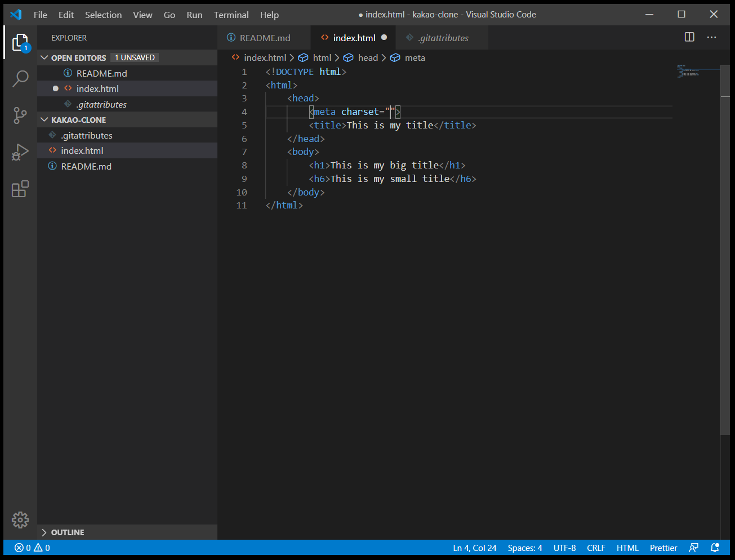Open the Search view icon
Screen dimensions: 735x560
(20, 78)
